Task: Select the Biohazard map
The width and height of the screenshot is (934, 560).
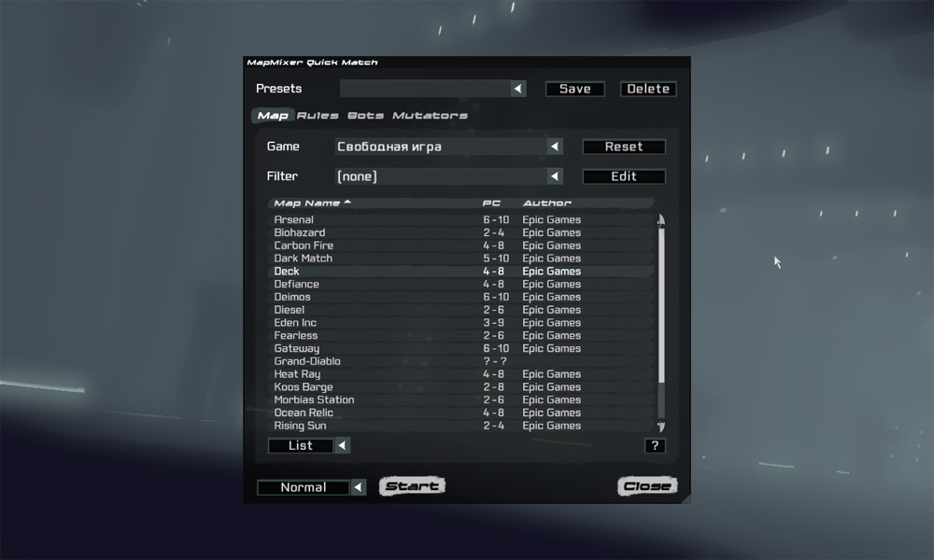Action: pyautogui.click(x=461, y=232)
